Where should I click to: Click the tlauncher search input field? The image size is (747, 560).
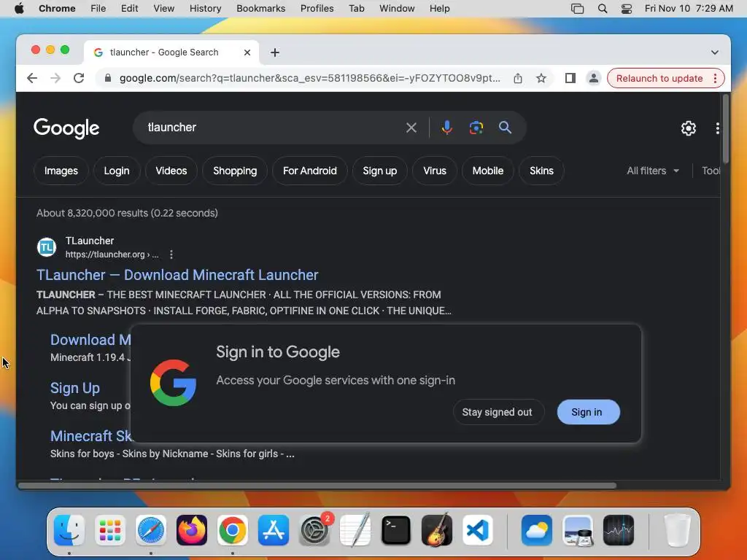pos(271,128)
